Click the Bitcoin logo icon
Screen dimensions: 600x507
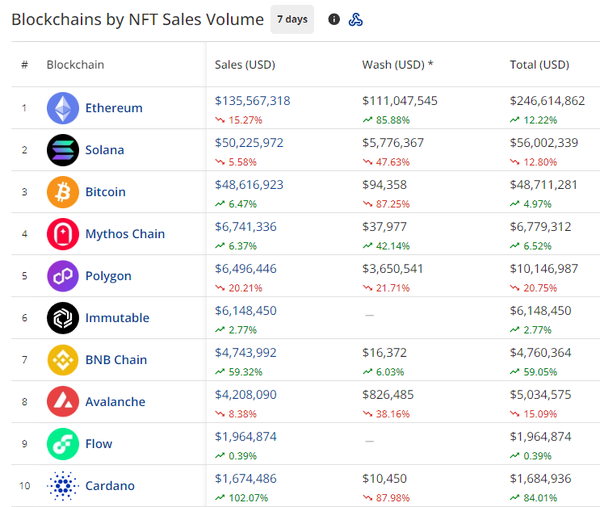pyautogui.click(x=63, y=192)
